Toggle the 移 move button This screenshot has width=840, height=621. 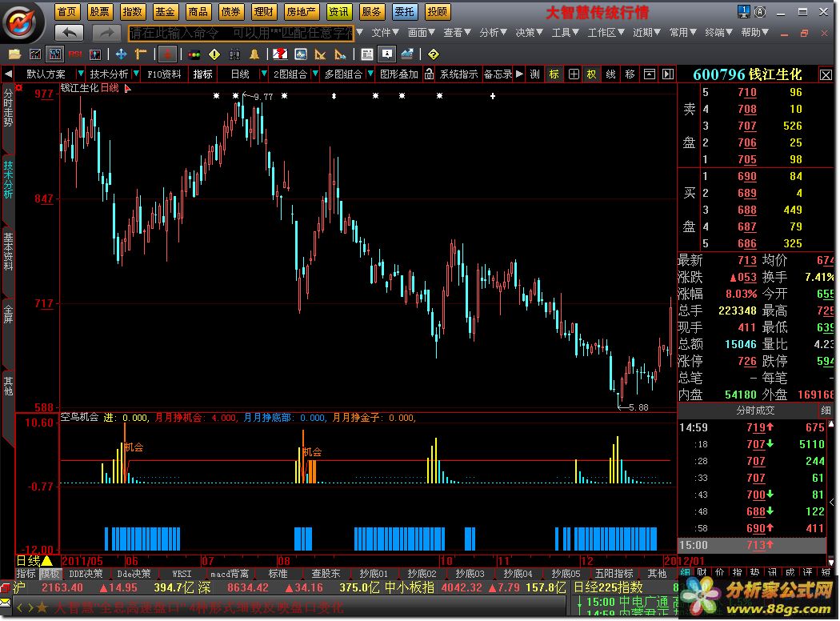tap(630, 74)
